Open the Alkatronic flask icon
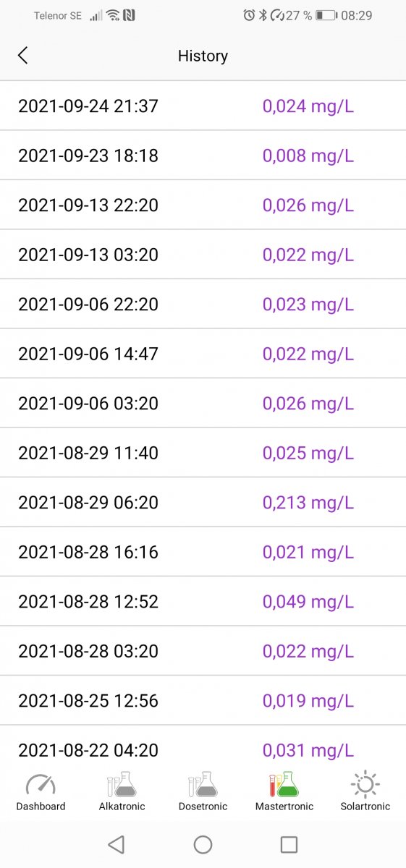The image size is (406, 868). point(122,784)
